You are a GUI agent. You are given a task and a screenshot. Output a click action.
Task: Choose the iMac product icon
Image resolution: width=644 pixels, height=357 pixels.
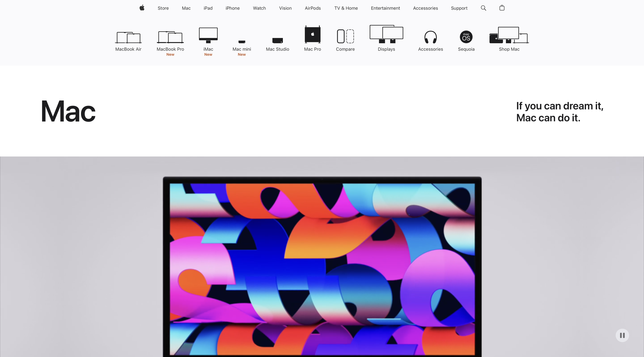point(208,35)
